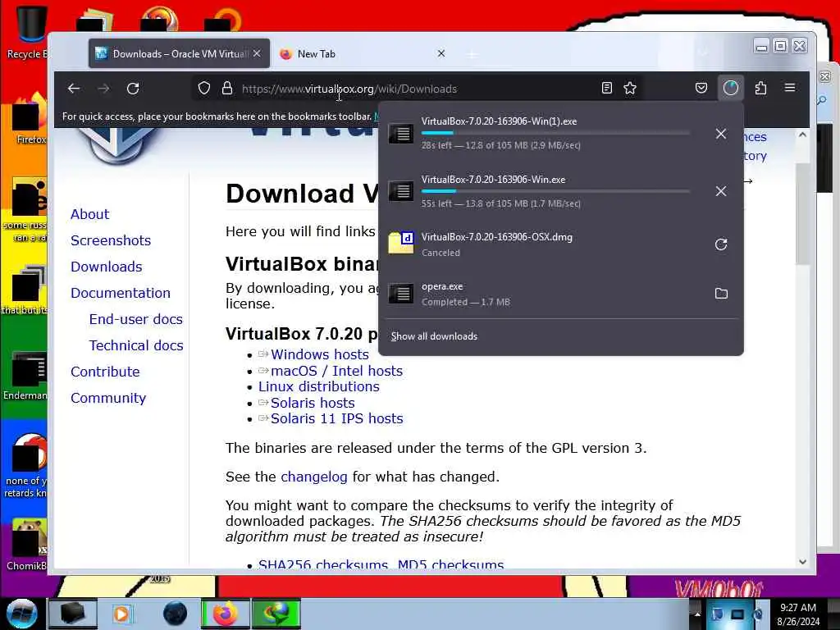The height and width of the screenshot is (630, 840).
Task: Cancel the VirtualBox-7.0.20-163906-Win(1).exe download
Action: [721, 134]
